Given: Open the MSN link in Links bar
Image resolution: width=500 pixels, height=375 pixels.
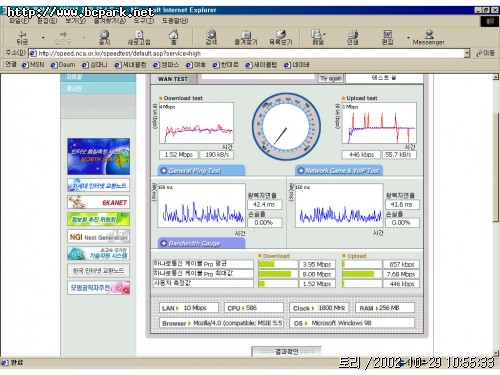Looking at the screenshot, I should pyautogui.click(x=33, y=65).
